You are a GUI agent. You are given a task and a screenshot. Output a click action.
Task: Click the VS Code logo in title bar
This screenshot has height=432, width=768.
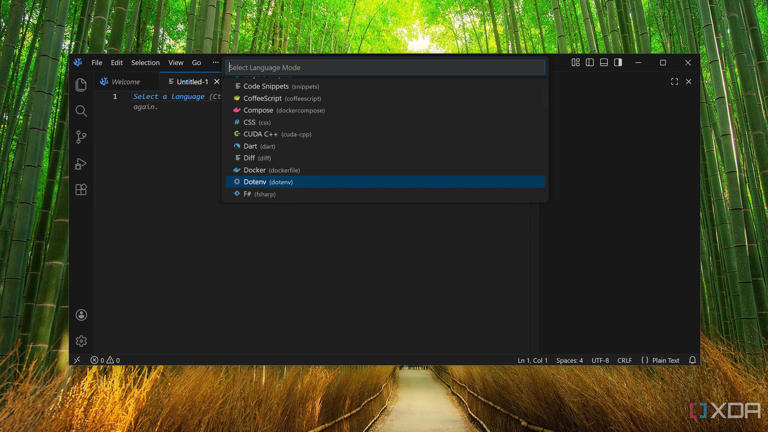(x=78, y=62)
